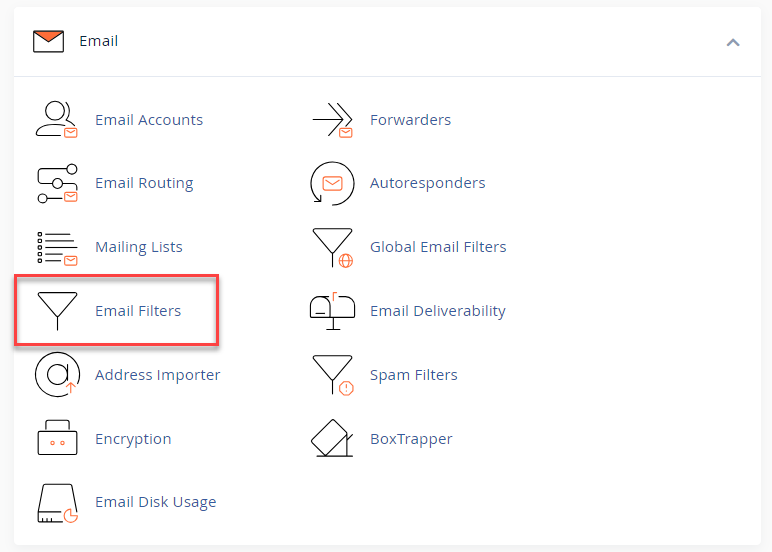Click the Email Disk Usage icon
772x552 pixels.
pyautogui.click(x=56, y=503)
